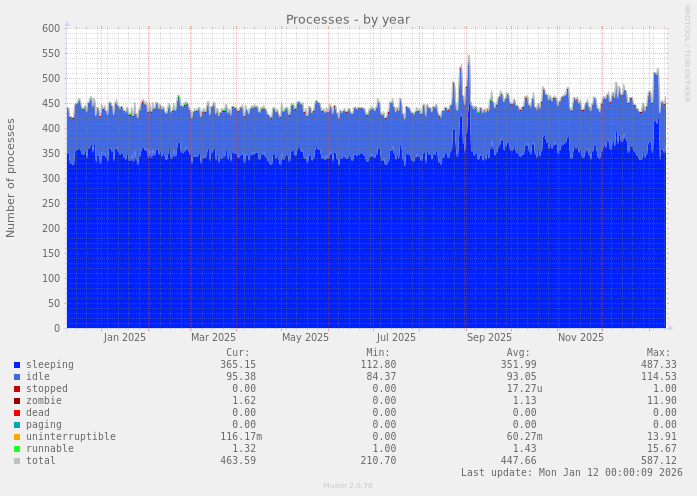Click the gray total legend swatch
The image size is (697, 496).
17,461
